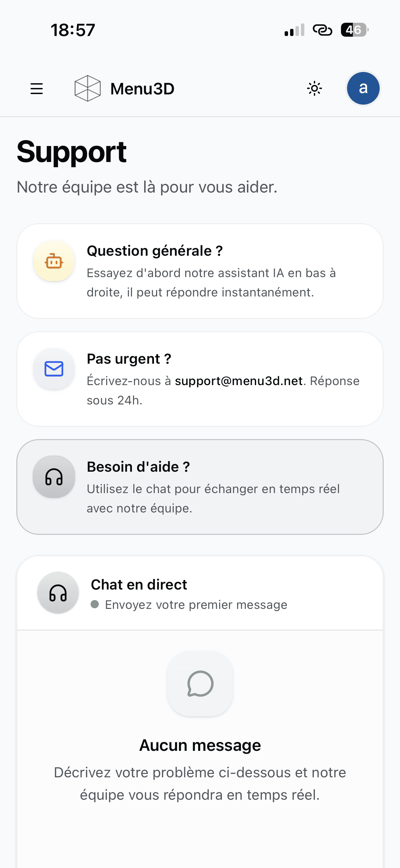Click the Menu3D brand name text
The image size is (400, 868).
(x=142, y=89)
